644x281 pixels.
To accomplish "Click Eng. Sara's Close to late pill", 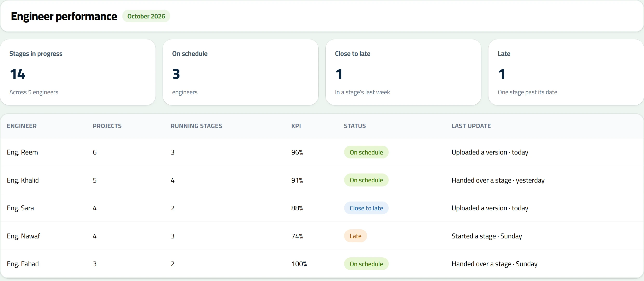I will pyautogui.click(x=366, y=208).
